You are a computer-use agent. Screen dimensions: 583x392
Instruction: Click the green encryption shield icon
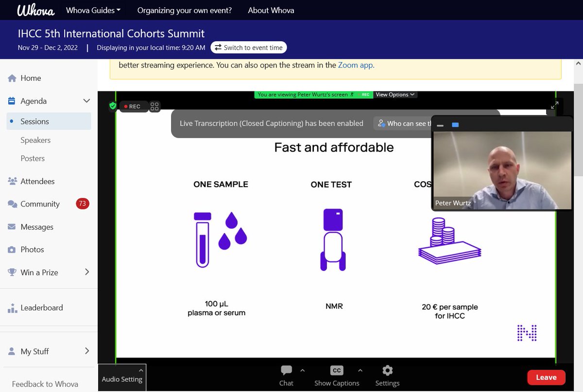pos(113,106)
